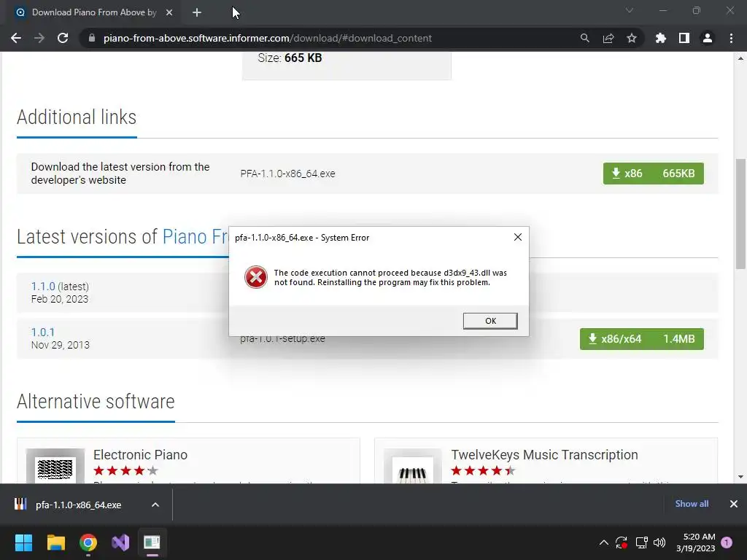
Task: Click the Size 665 KB text
Action: point(290,58)
